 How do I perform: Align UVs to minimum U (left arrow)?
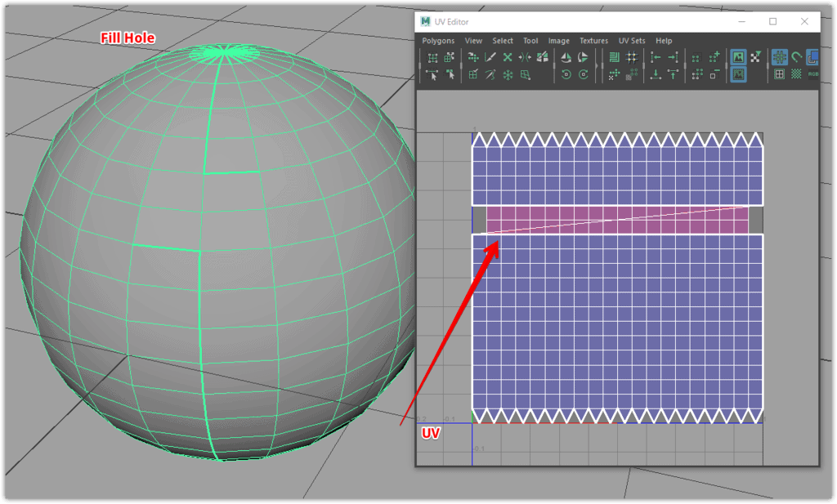655,57
